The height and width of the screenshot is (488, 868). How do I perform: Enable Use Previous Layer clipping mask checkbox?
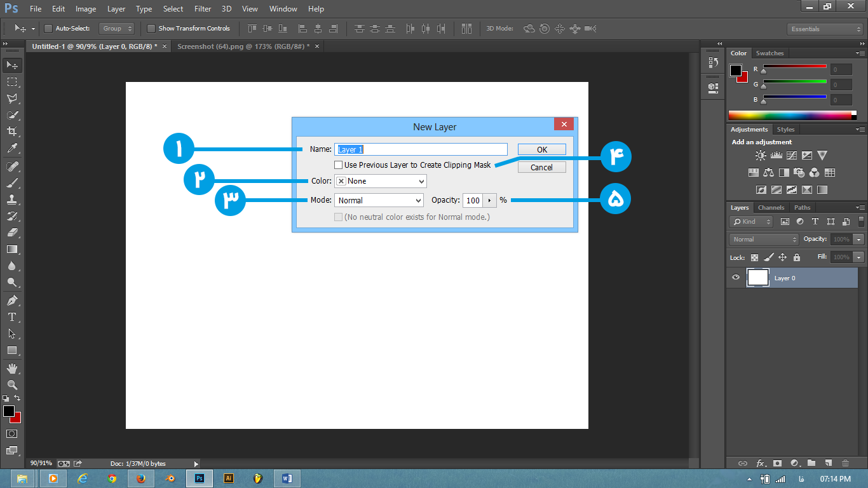[339, 165]
